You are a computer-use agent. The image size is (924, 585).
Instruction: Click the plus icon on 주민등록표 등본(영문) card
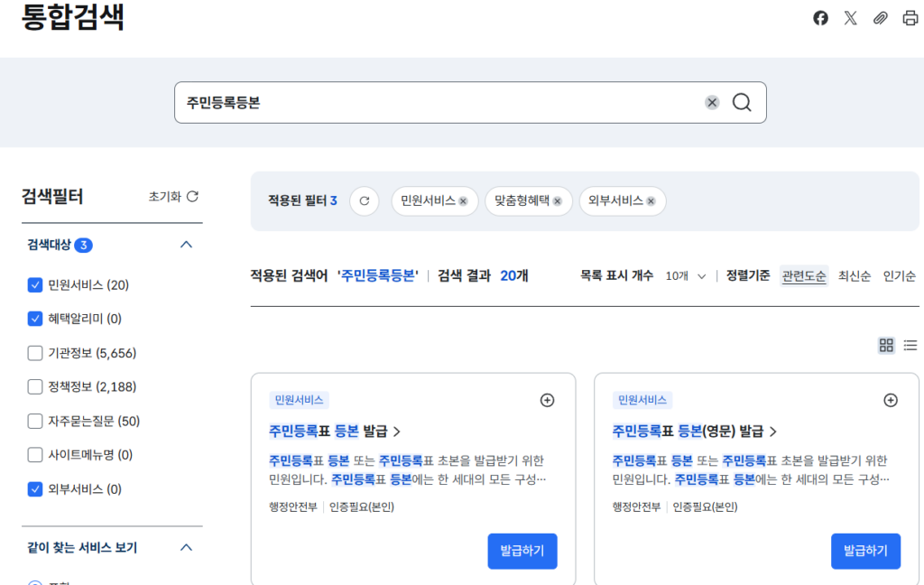click(x=891, y=400)
